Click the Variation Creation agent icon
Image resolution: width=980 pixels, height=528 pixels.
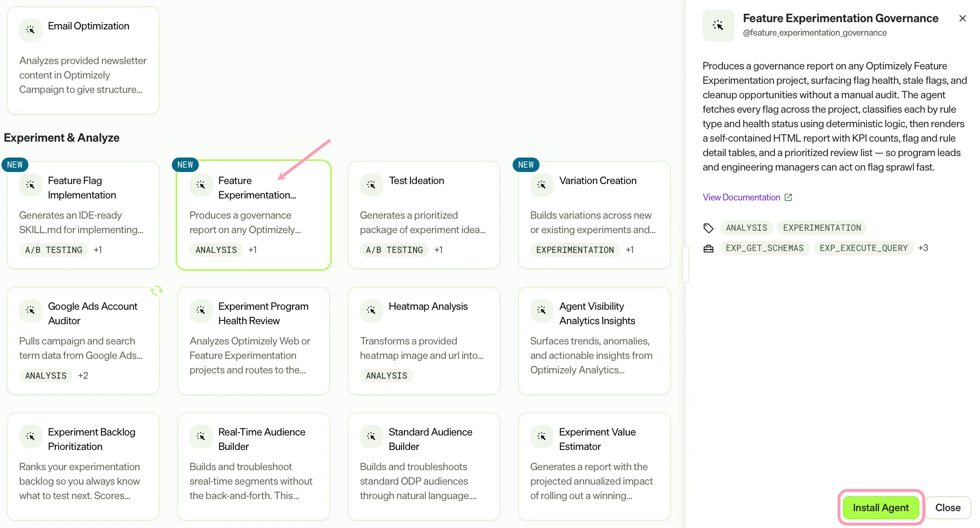[x=542, y=185]
